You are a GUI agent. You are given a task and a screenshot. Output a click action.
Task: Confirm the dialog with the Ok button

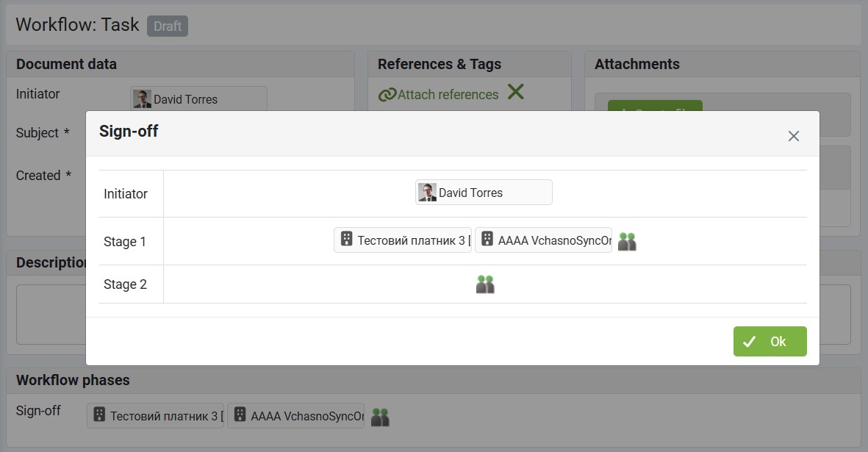click(x=770, y=341)
